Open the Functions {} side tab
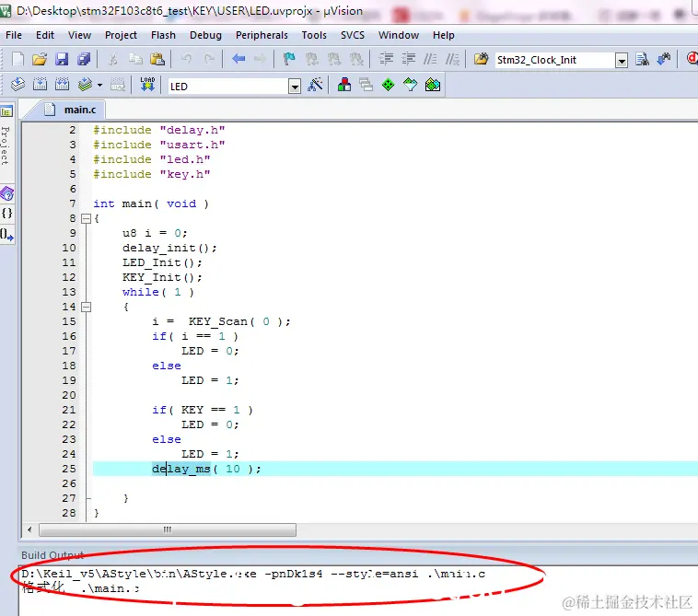This screenshot has width=698, height=616. pos(6,214)
